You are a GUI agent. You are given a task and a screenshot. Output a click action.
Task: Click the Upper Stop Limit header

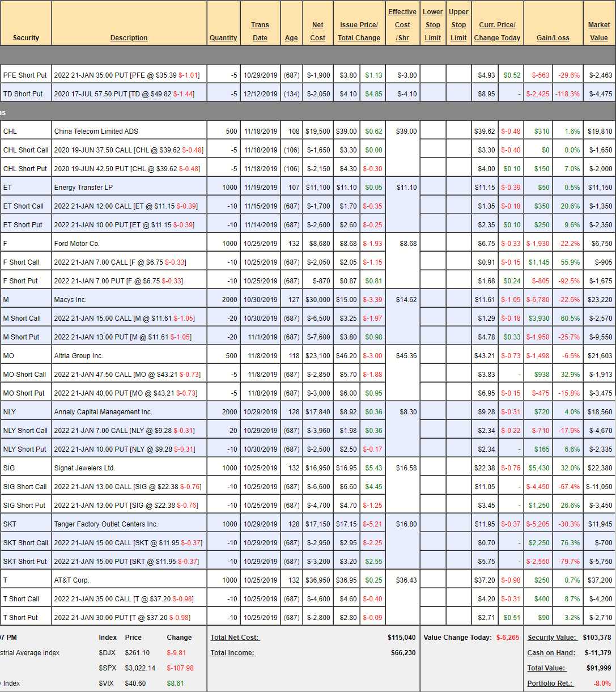[x=458, y=25]
